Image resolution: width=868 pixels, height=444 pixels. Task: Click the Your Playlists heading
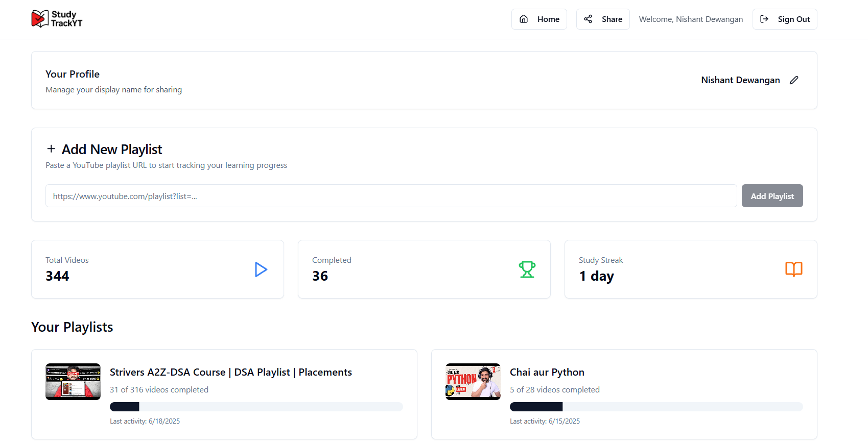click(x=72, y=327)
